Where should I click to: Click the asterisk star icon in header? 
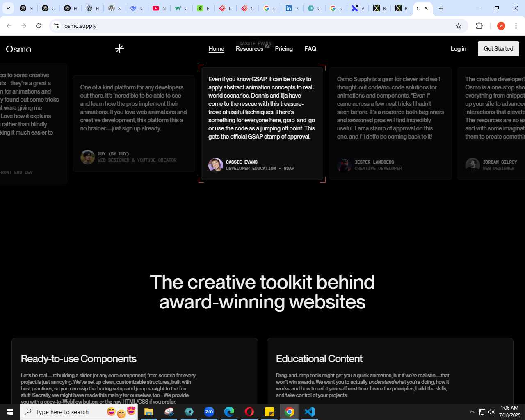click(119, 49)
